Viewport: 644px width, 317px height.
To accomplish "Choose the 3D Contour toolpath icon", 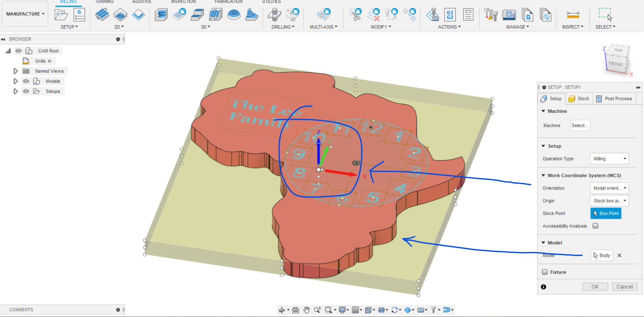I will click(x=252, y=15).
